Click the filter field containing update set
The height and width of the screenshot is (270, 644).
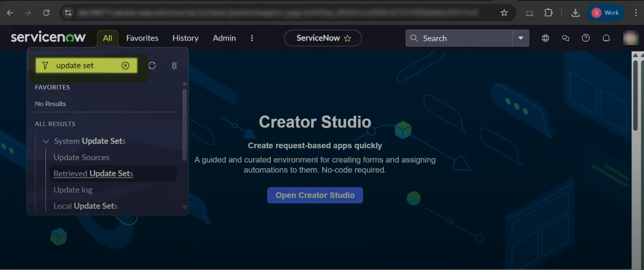click(86, 65)
